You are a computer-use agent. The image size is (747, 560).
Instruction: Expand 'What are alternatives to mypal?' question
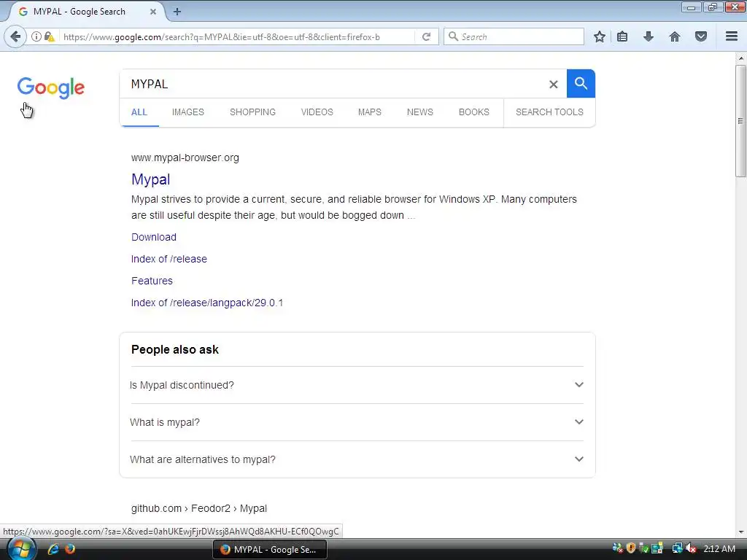pyautogui.click(x=357, y=459)
